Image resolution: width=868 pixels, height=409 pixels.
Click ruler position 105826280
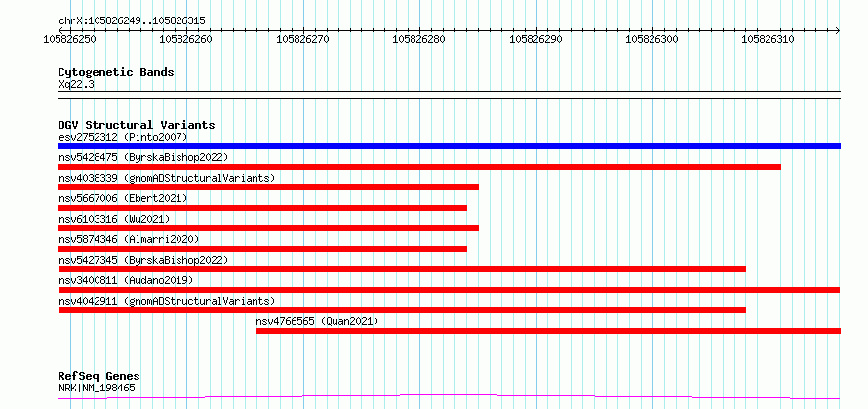point(419,39)
